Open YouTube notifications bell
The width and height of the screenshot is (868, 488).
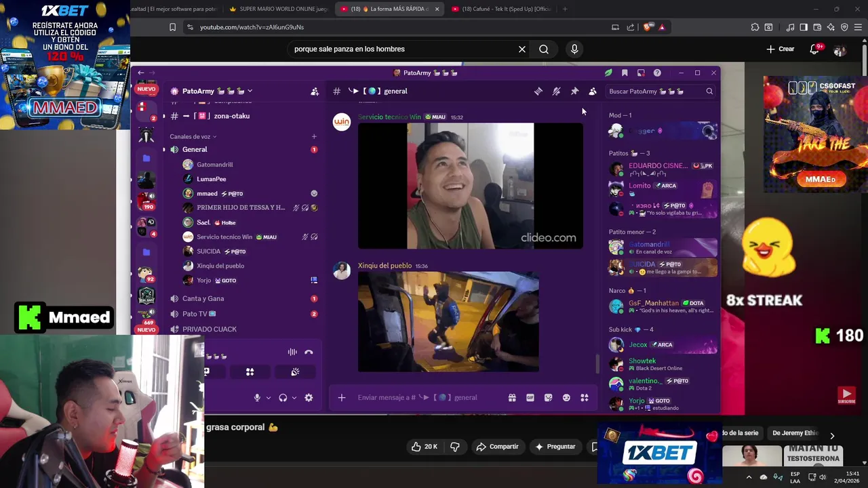[815, 49]
